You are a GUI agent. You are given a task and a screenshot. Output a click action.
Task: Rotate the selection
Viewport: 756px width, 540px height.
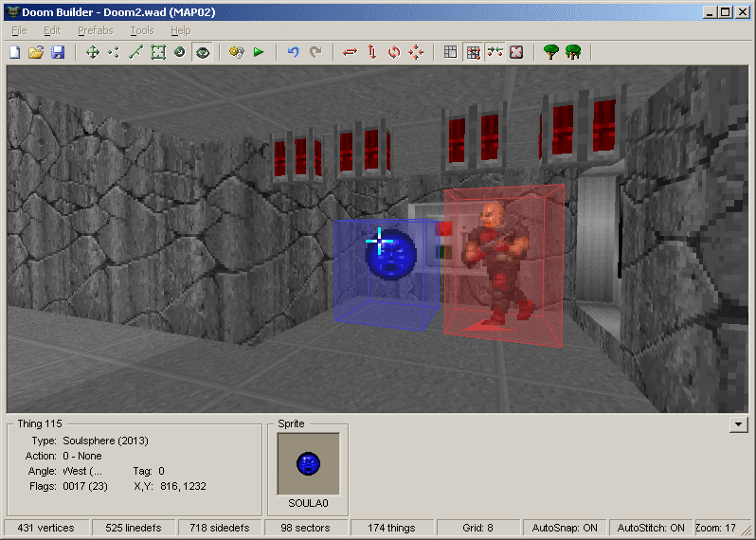click(394, 52)
